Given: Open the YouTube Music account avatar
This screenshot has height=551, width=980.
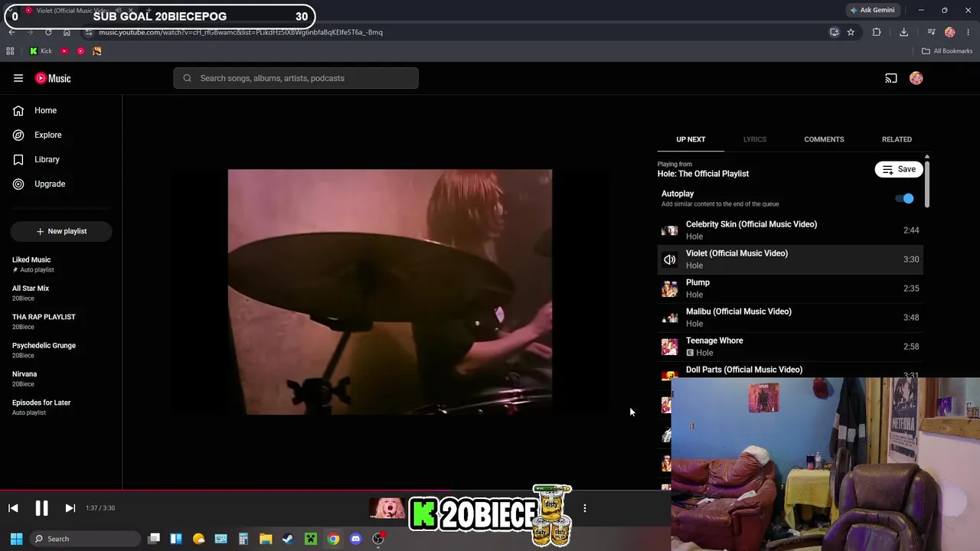Looking at the screenshot, I should pyautogui.click(x=916, y=78).
